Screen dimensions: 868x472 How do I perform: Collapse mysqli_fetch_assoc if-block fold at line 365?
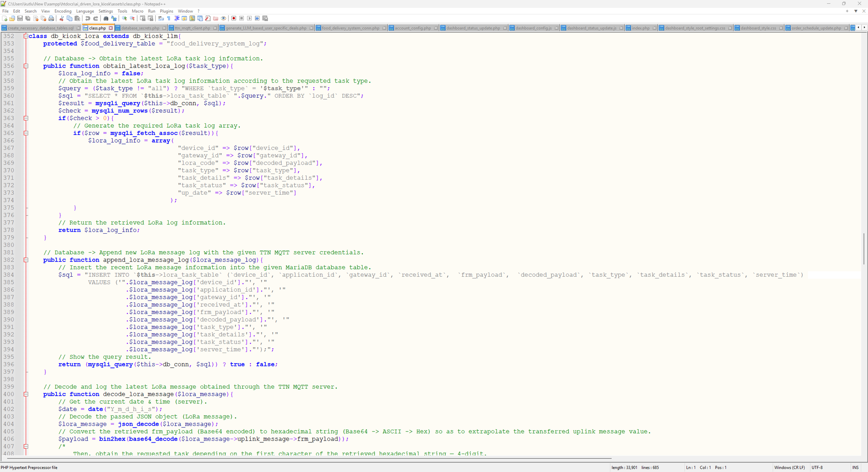pos(26,133)
